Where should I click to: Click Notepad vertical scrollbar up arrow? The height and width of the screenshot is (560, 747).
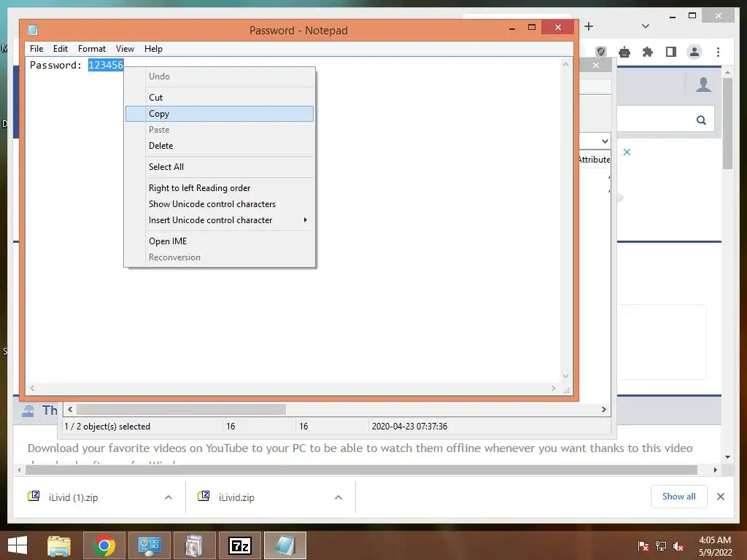coord(565,64)
